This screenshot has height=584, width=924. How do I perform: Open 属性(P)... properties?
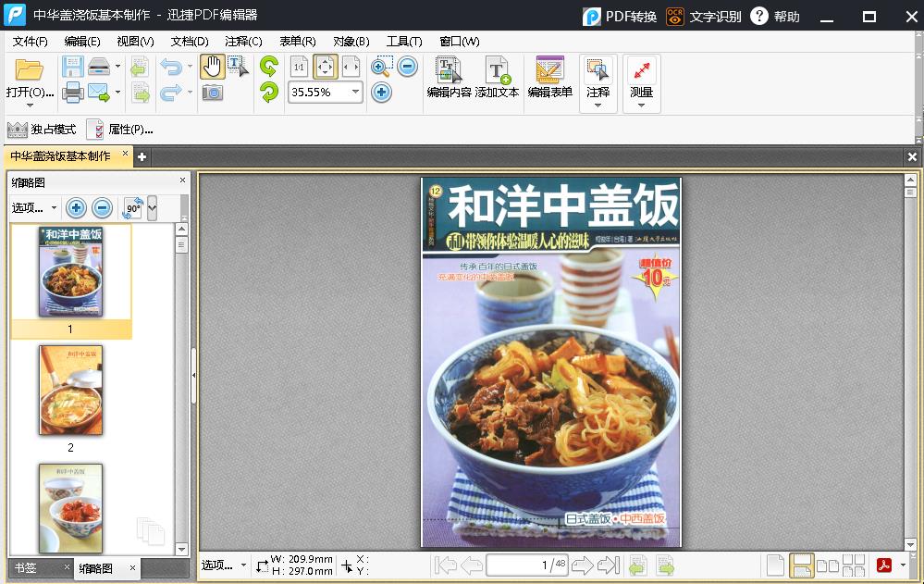[x=120, y=130]
